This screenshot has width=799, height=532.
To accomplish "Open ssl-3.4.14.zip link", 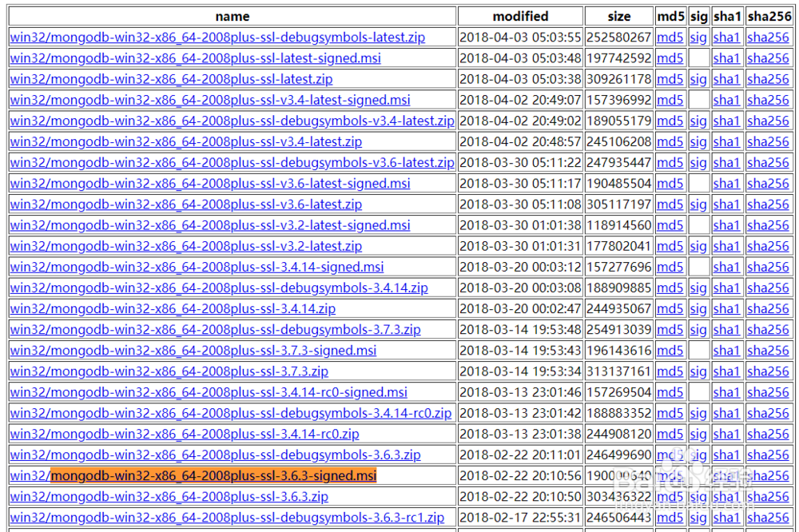I will coord(173,309).
